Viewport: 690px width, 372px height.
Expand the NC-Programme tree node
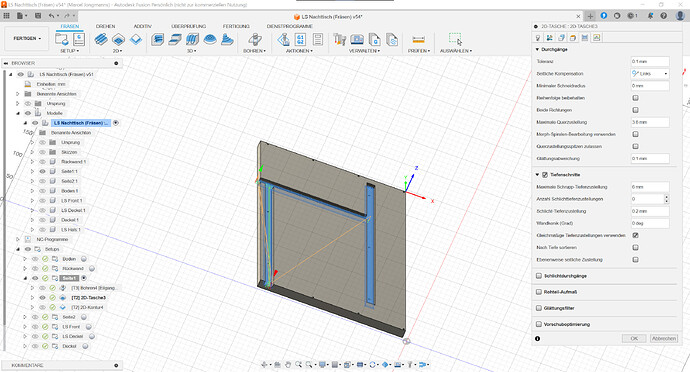click(18, 239)
